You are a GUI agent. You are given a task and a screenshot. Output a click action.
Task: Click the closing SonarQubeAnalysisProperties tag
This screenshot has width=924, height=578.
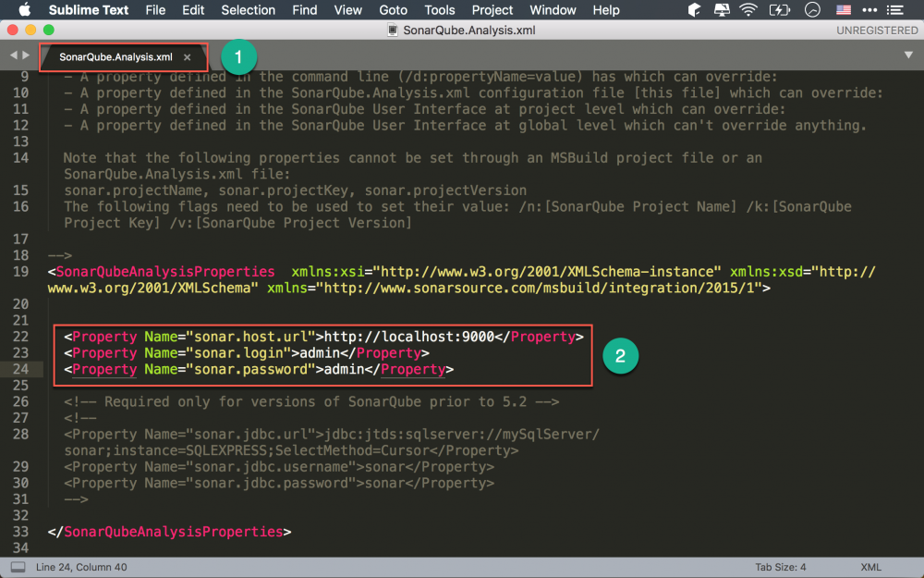pos(174,532)
